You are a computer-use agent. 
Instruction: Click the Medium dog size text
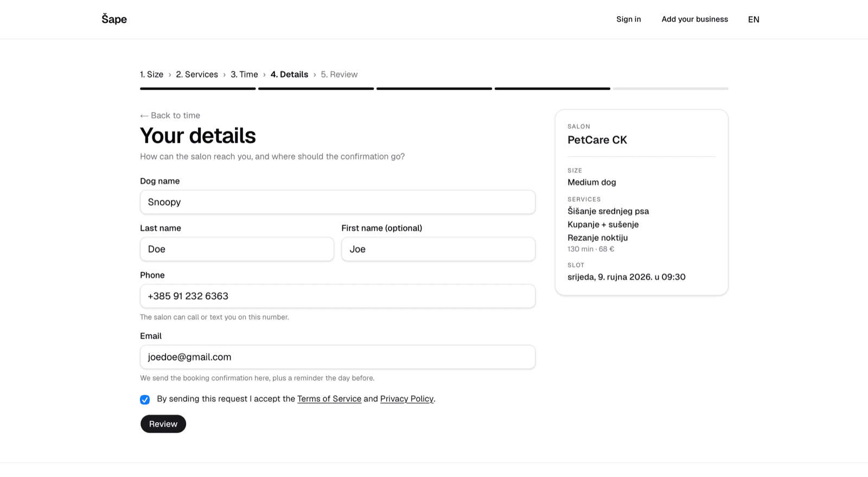[x=592, y=182]
